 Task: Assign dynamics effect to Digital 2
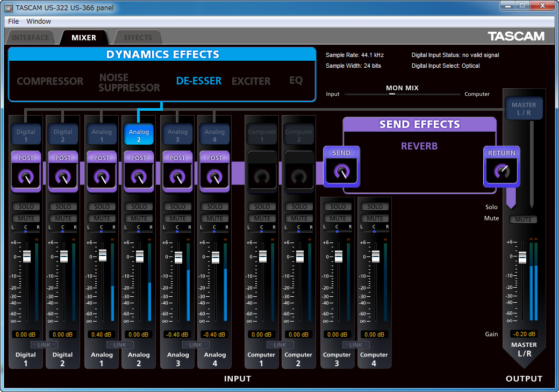click(x=63, y=134)
